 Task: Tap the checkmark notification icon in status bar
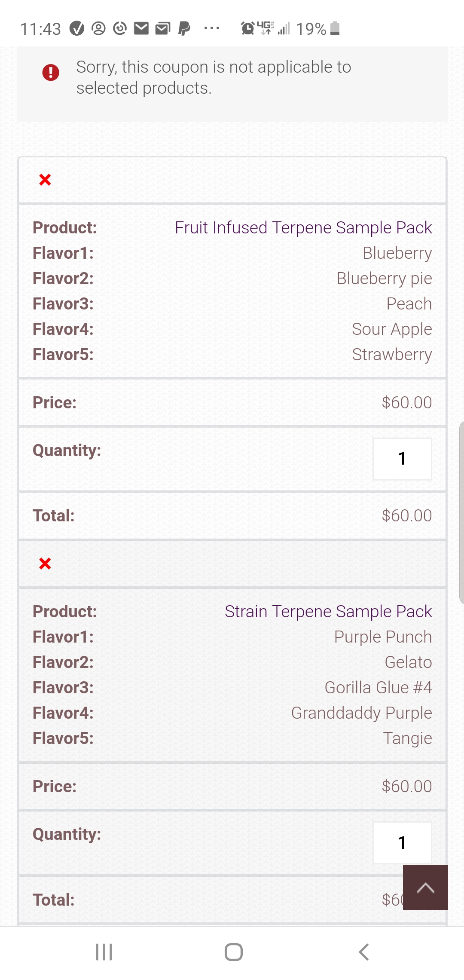tap(77, 29)
